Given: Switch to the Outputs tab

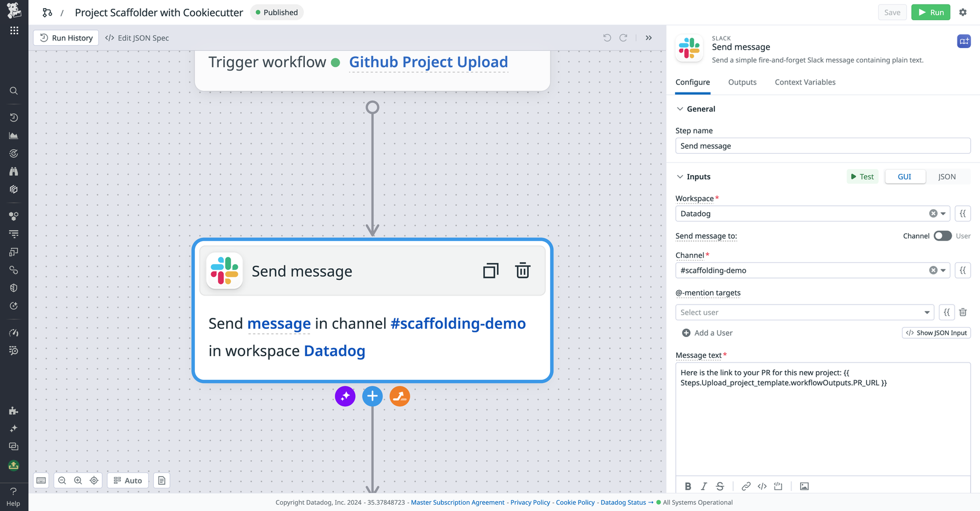Looking at the screenshot, I should click(x=742, y=82).
